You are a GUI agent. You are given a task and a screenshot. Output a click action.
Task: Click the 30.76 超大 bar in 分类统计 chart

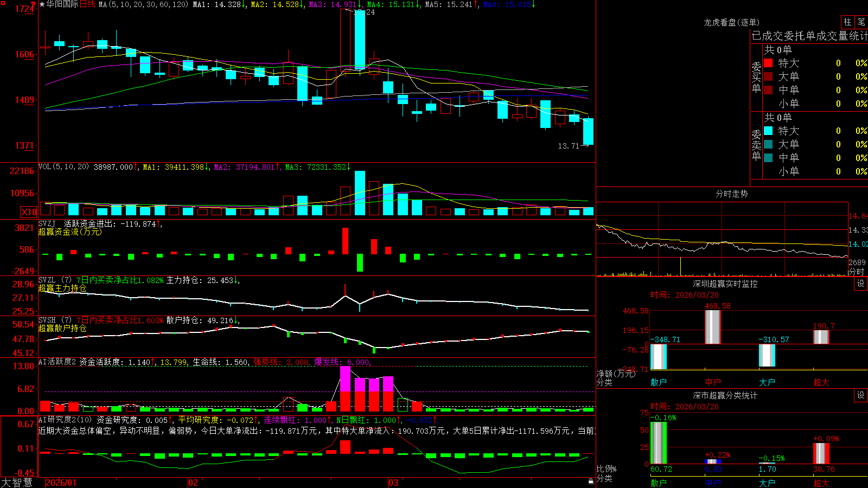(821, 453)
